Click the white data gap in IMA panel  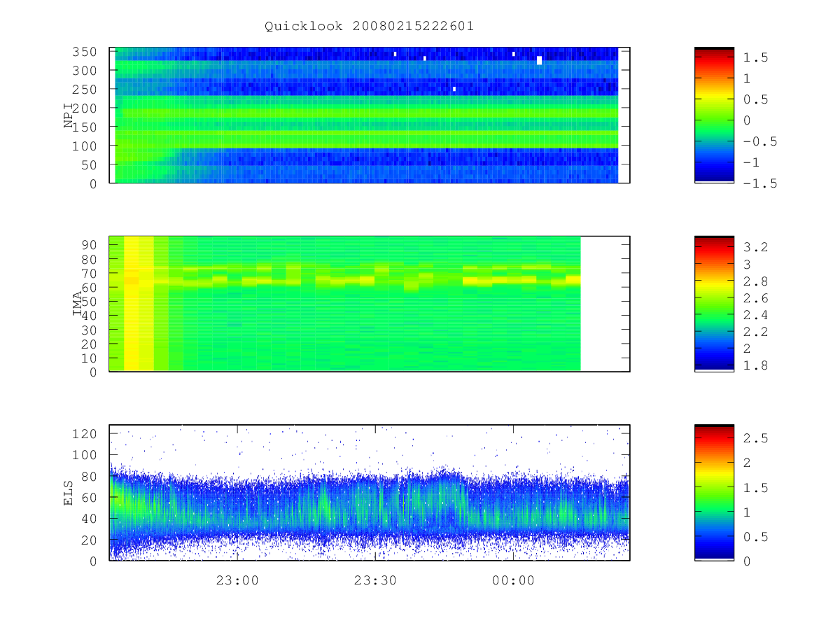(605, 304)
